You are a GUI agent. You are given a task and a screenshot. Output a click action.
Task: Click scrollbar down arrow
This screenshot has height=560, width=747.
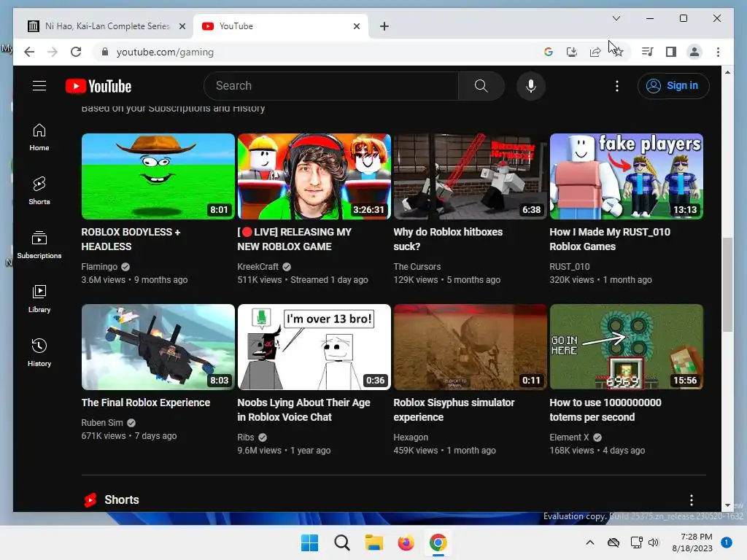coord(727,505)
